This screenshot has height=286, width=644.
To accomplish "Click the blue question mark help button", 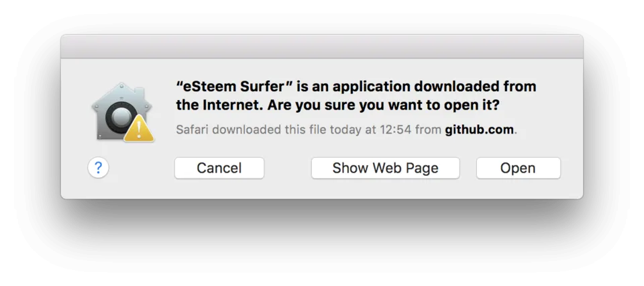I will point(98,168).
